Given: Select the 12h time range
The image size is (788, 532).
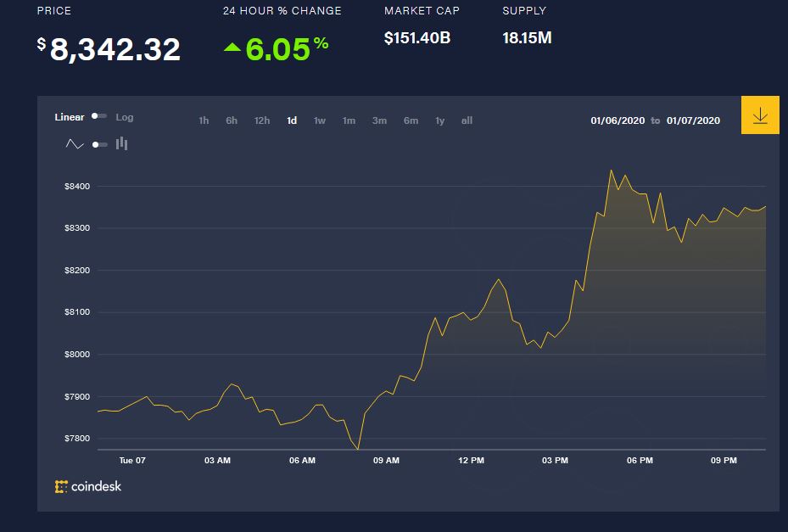Looking at the screenshot, I should tap(262, 120).
